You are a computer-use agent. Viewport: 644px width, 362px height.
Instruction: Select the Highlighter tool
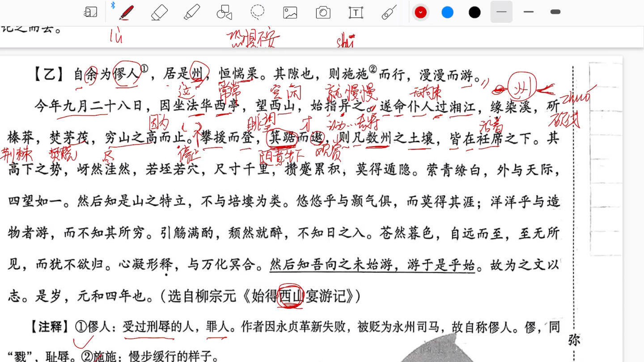pos(192,12)
